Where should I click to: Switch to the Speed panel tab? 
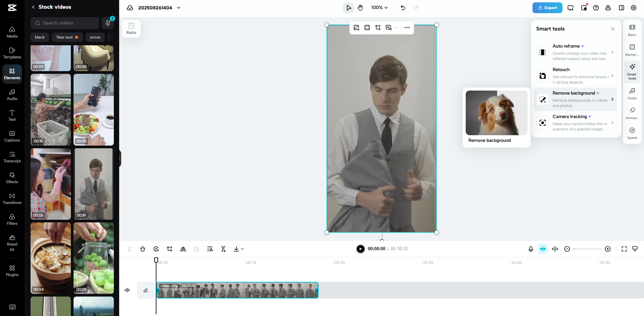(x=632, y=133)
